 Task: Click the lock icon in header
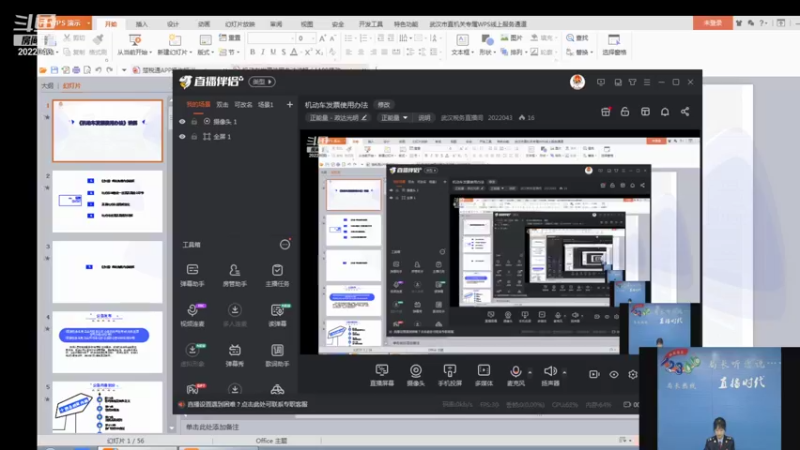point(625,112)
